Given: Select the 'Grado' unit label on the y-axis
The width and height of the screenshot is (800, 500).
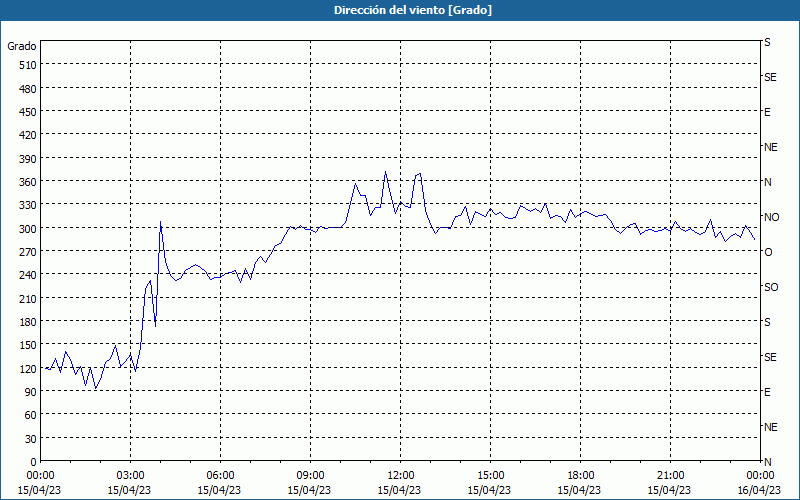Looking at the screenshot, I should pos(22,46).
